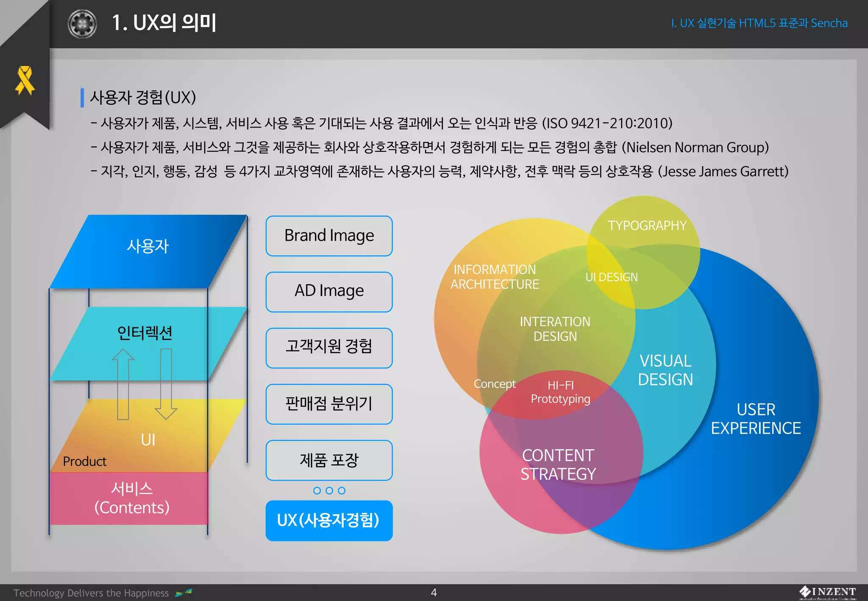Viewport: 868px width, 601px height.
Task: Select the Brand Image box
Action: pos(329,236)
